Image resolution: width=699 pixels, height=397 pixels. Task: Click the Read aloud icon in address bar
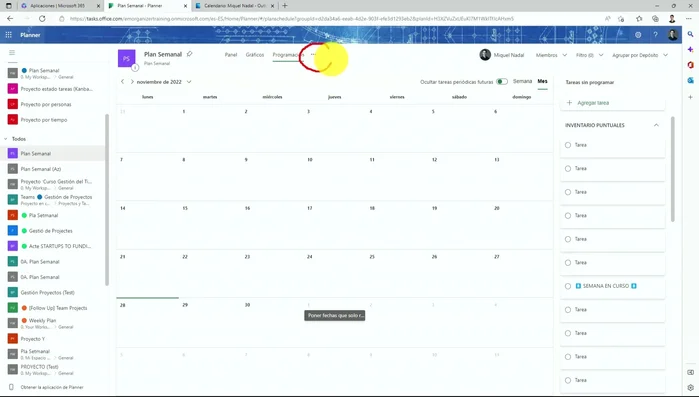608,19
